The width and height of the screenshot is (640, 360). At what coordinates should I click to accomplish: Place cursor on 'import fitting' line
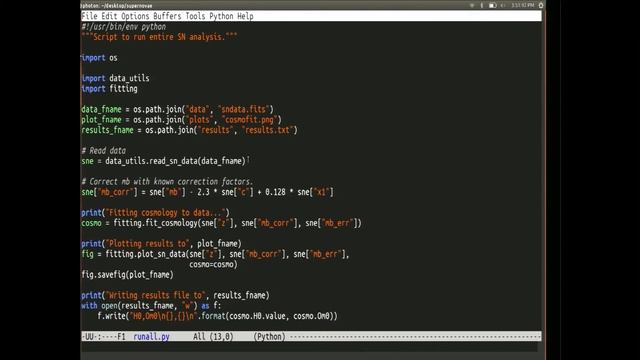coord(109,89)
